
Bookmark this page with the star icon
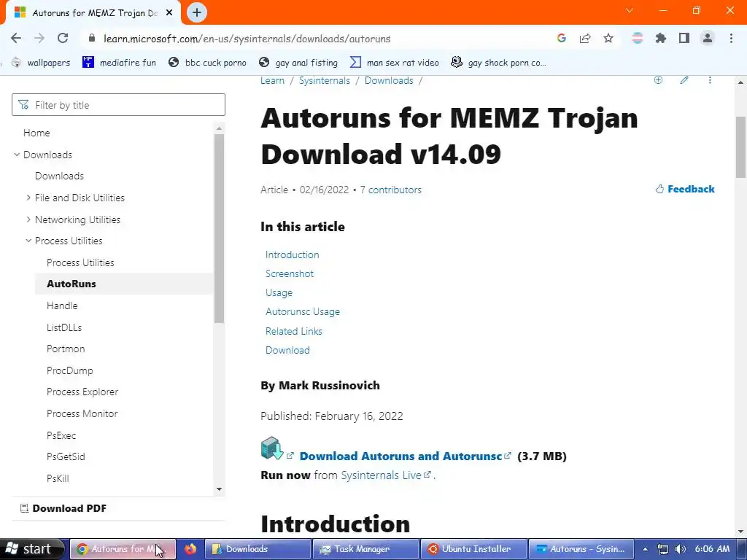click(608, 39)
